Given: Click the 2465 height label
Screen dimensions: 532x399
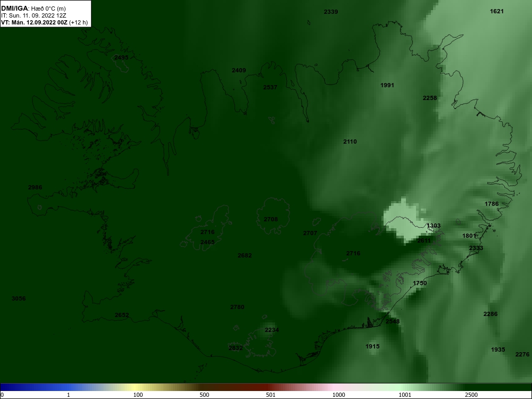Looking at the screenshot, I should pyautogui.click(x=207, y=242).
